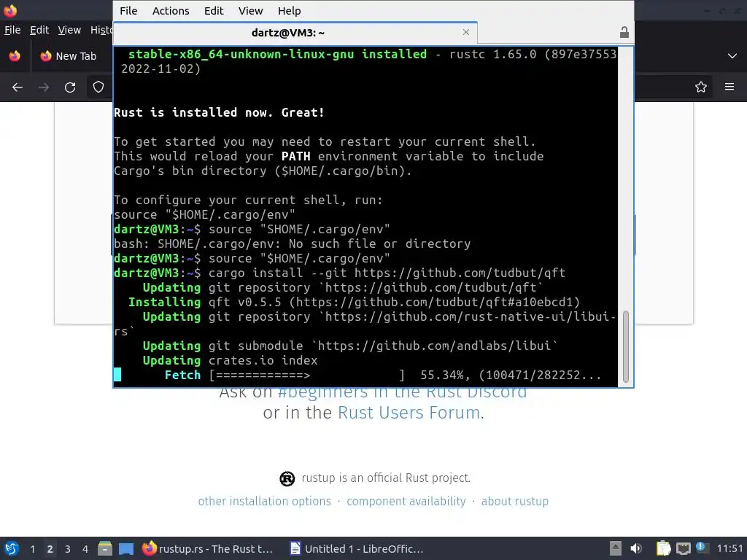This screenshot has height=560, width=747.
Task: Click the 'stable-x86_64-unknown-linux-gnu installed' text
Action: coord(277,54)
